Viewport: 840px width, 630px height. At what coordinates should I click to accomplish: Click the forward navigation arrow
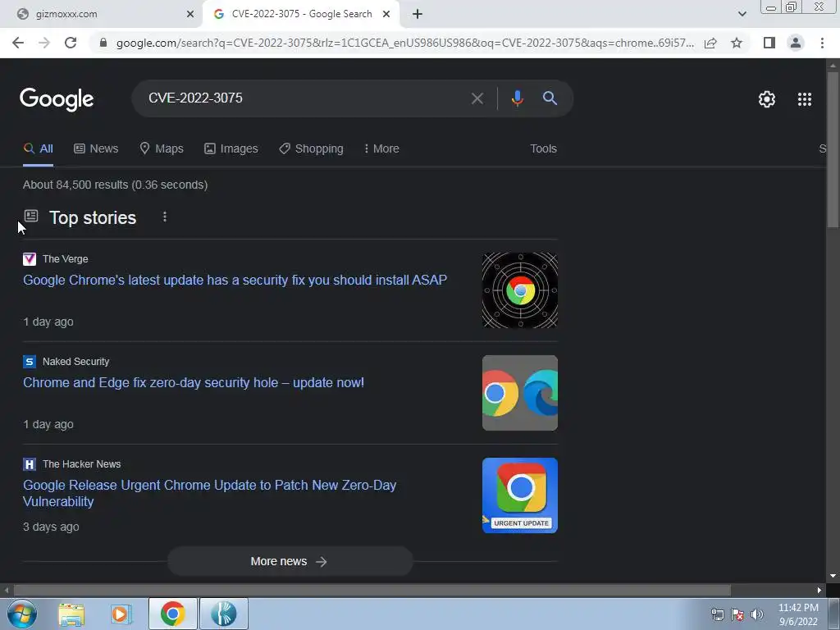point(44,43)
